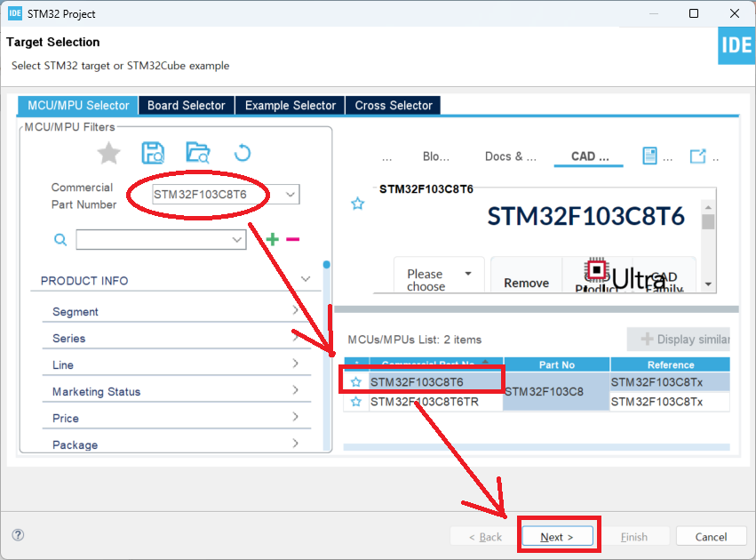756x560 pixels.
Task: Favorite the STM32F103C8T6 detail star
Action: coord(357,204)
